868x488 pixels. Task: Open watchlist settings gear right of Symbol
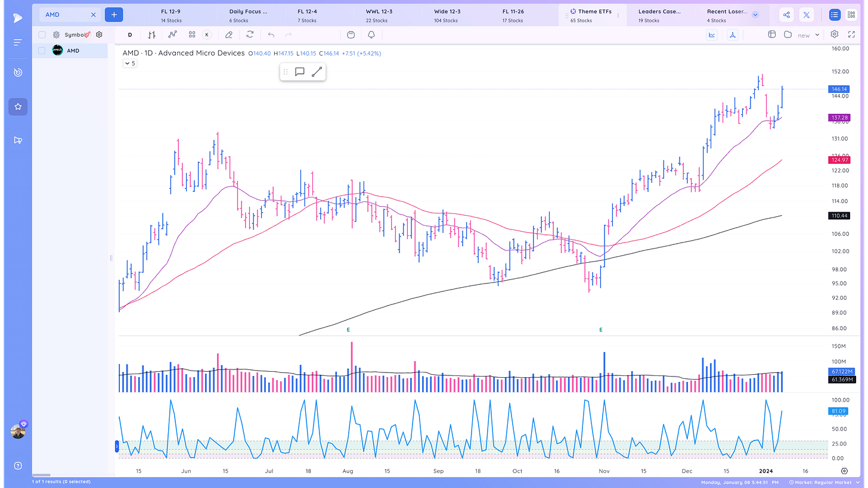pyautogui.click(x=99, y=35)
